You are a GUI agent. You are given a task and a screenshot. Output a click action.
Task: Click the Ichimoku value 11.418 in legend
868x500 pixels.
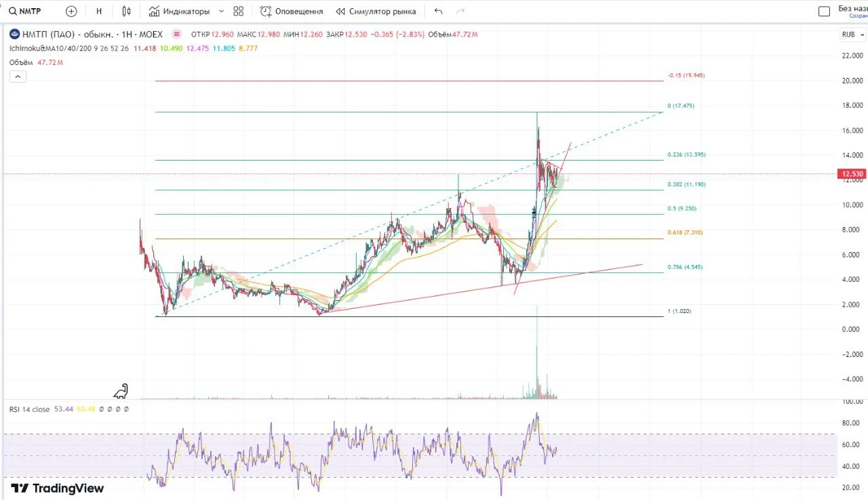tap(144, 48)
